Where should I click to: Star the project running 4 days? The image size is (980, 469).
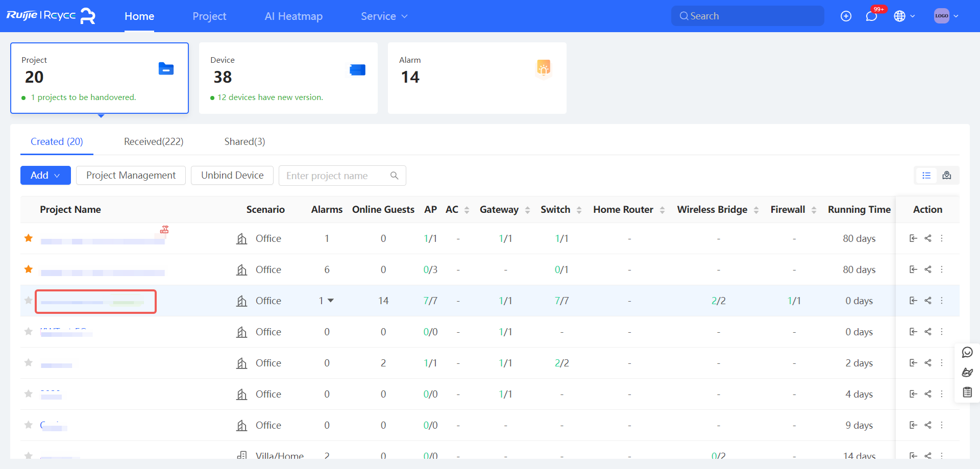[29, 394]
